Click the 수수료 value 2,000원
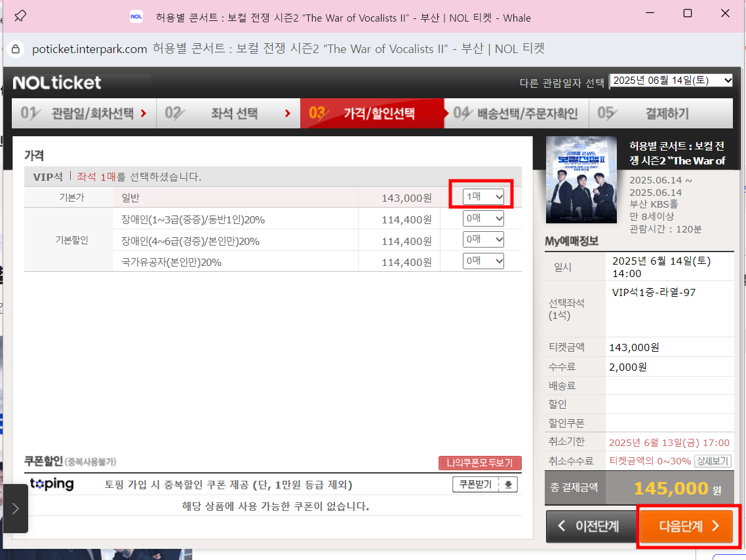 click(x=627, y=367)
